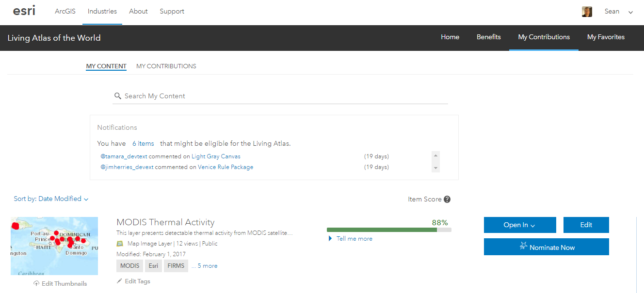This screenshot has height=293, width=644.
Task: Click the esri logo
Action: tap(24, 11)
